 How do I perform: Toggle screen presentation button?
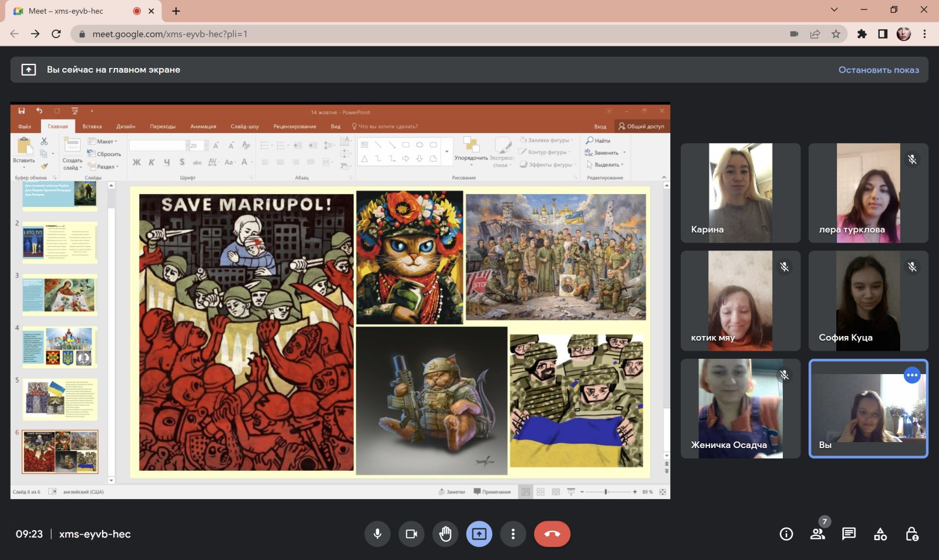click(479, 534)
